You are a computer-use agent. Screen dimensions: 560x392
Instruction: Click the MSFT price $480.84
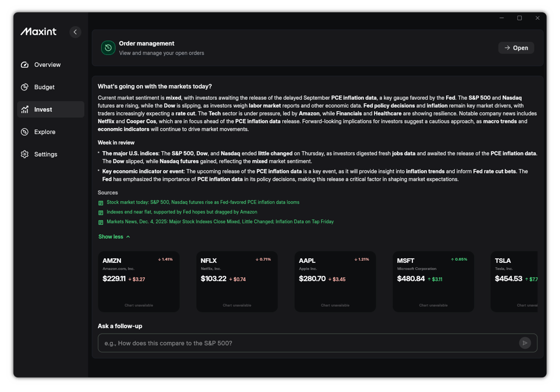click(x=411, y=279)
